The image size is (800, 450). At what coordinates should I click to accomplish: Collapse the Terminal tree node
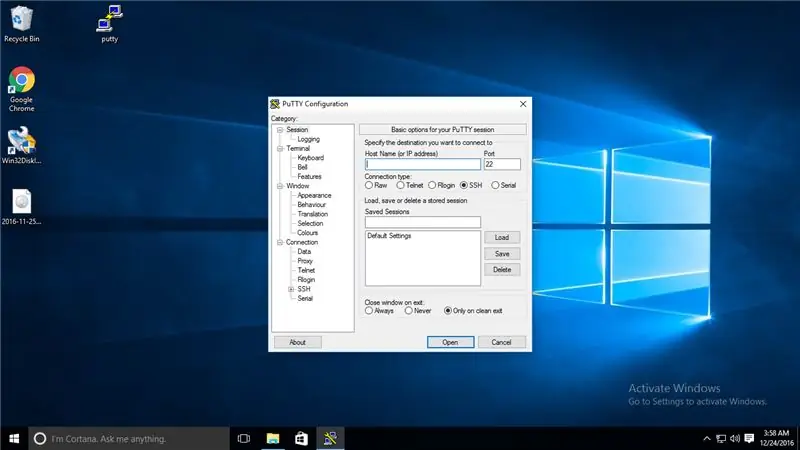pos(280,148)
